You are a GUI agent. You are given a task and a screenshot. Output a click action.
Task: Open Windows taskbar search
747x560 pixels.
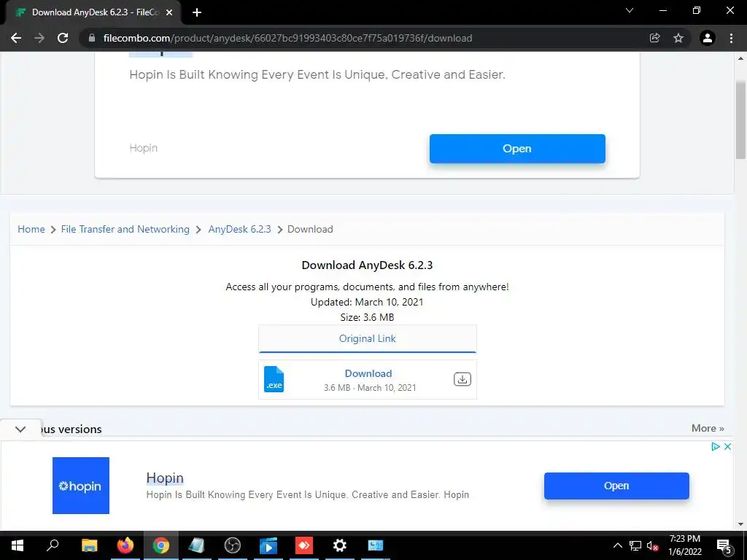pos(53,545)
